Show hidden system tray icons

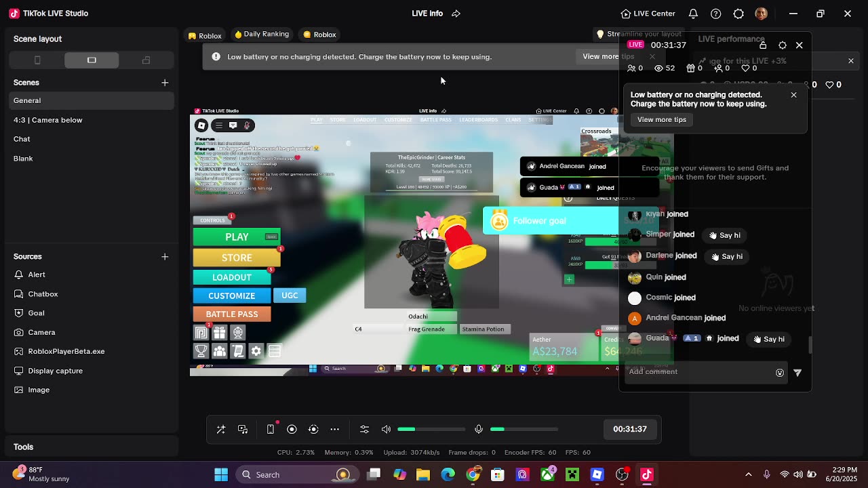pos(749,475)
